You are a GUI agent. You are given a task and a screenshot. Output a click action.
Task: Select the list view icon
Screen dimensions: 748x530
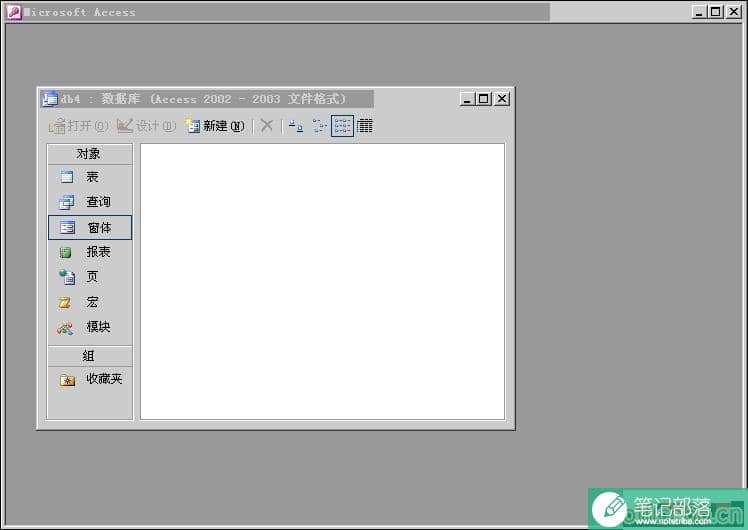click(342, 126)
